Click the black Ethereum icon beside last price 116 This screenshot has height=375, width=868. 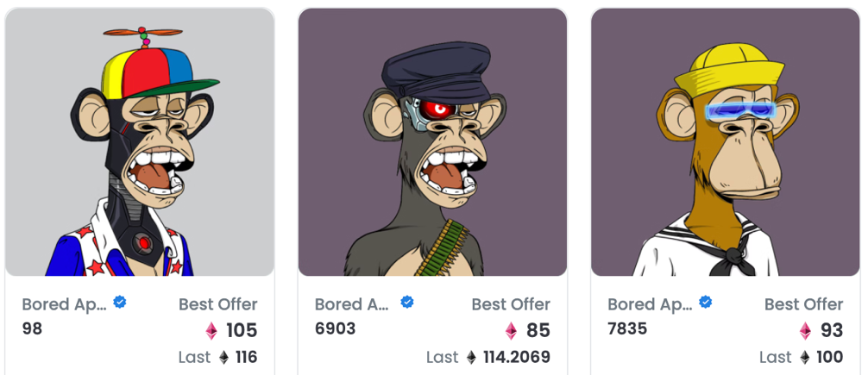[223, 357]
